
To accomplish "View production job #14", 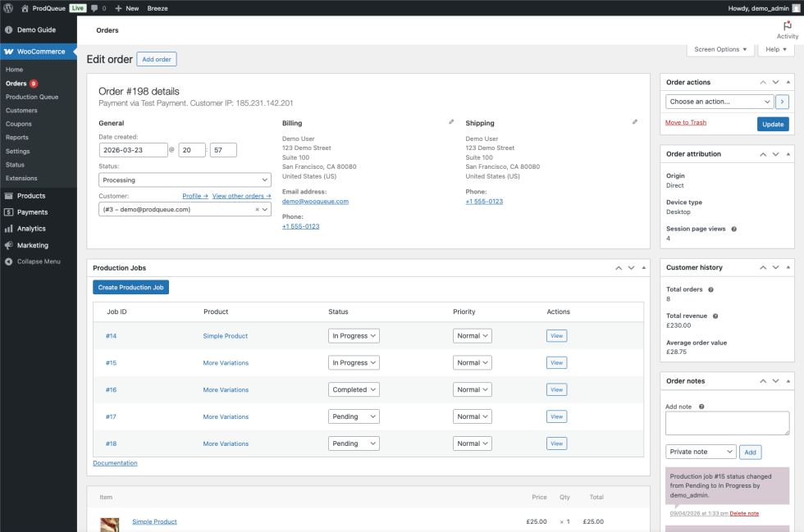I will coord(556,336).
